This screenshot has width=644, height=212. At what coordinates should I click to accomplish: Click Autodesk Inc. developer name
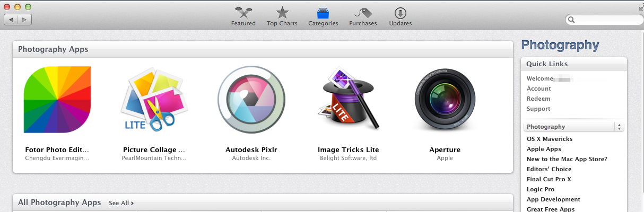tap(251, 158)
